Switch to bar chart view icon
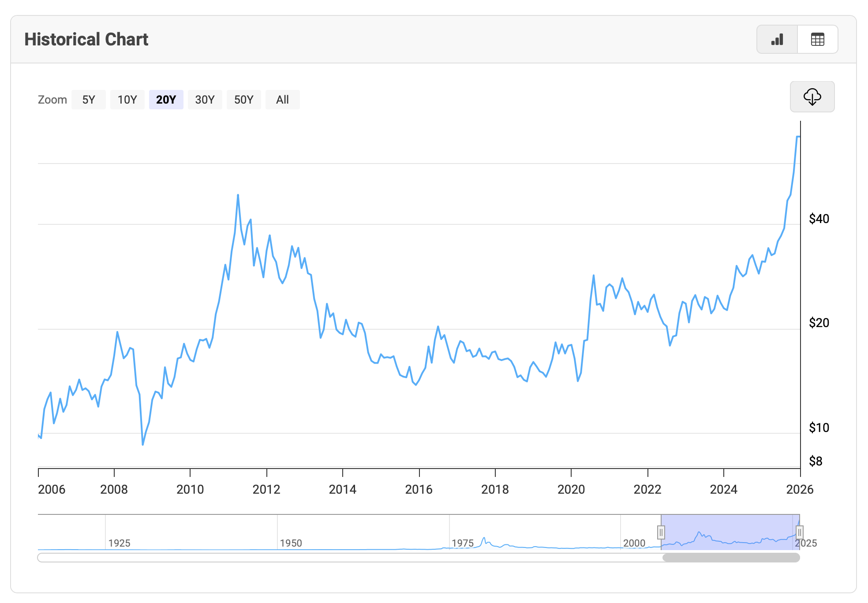868x603 pixels. [777, 40]
